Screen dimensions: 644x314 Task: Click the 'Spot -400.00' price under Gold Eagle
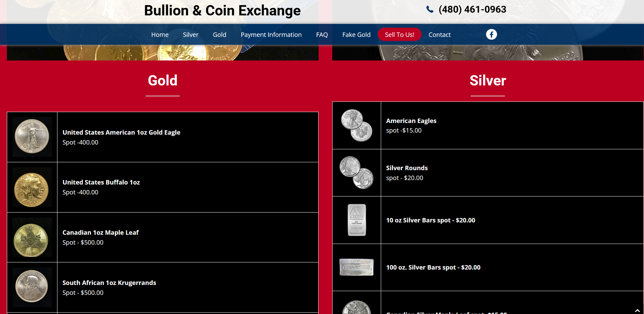(80, 142)
